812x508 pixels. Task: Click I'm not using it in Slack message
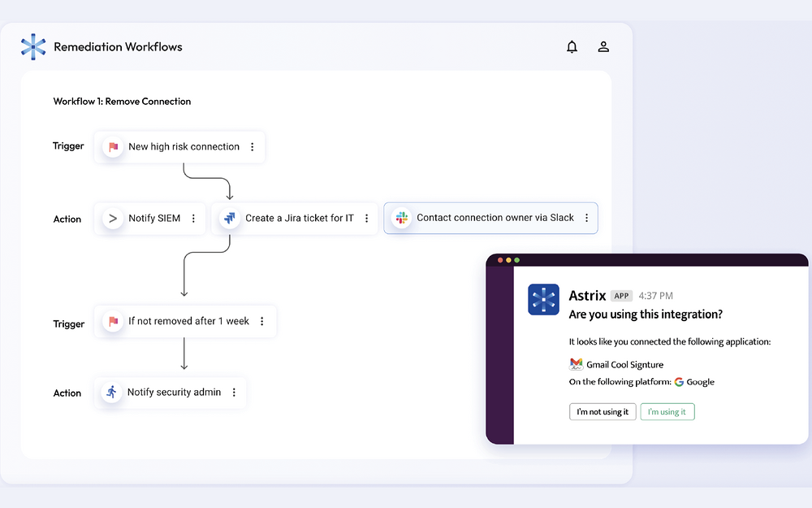[603, 411]
